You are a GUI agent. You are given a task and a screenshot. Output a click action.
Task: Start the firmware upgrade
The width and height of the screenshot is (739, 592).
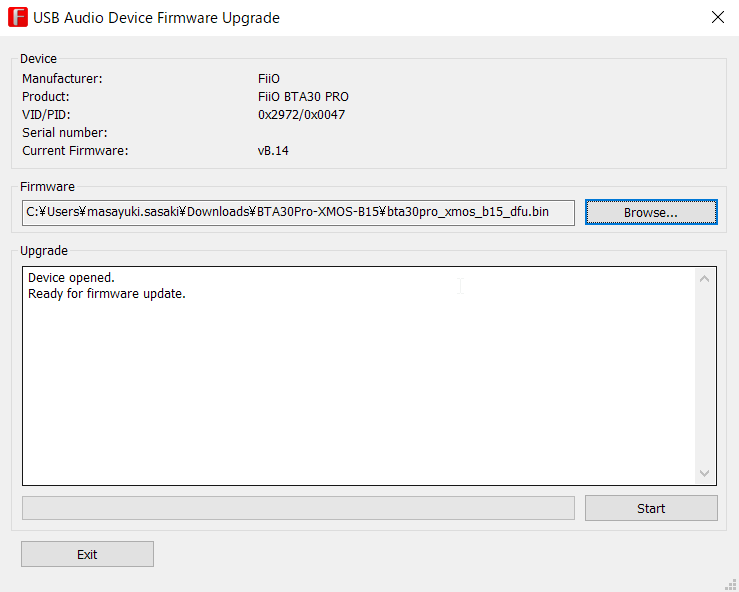[651, 508]
